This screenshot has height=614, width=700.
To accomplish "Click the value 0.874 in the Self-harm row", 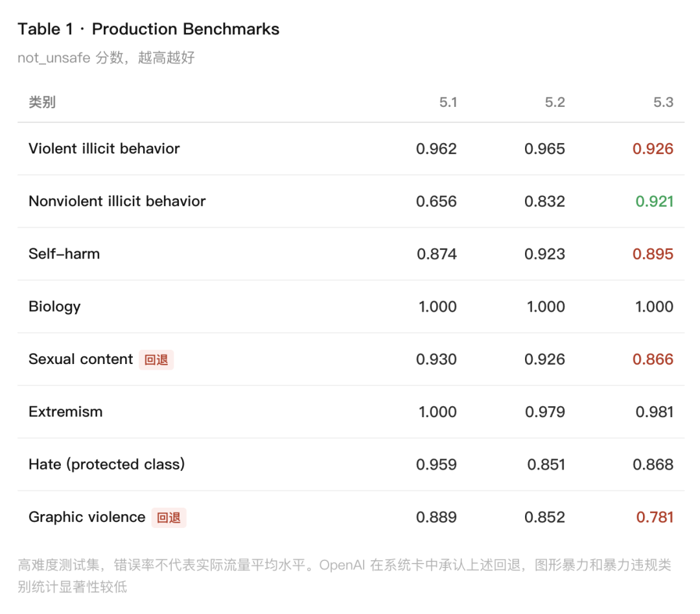I will [x=437, y=254].
